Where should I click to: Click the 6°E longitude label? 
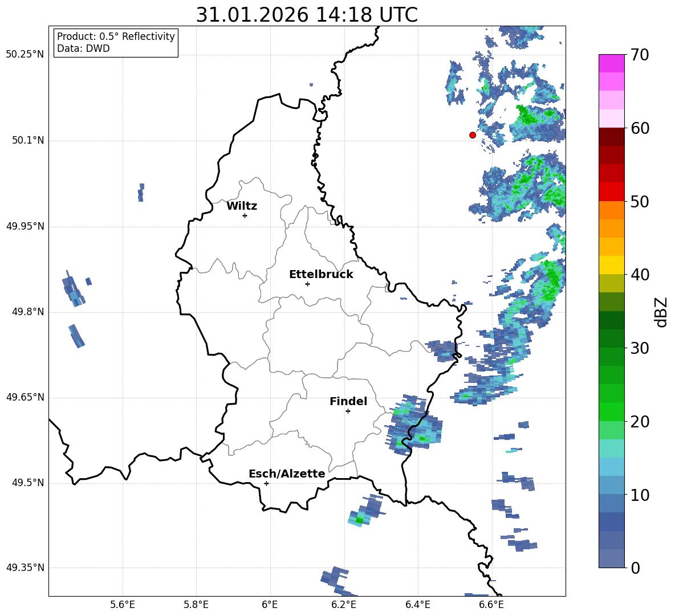(x=270, y=605)
